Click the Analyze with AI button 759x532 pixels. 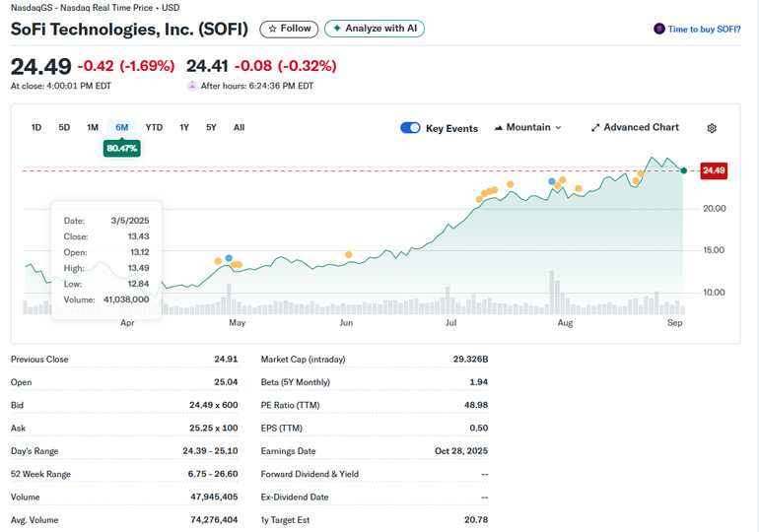click(x=375, y=29)
